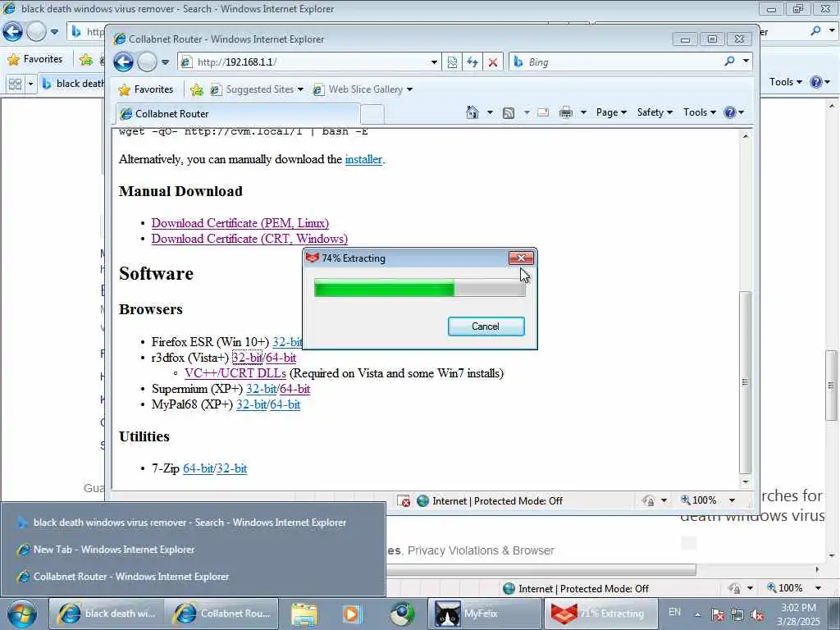This screenshot has height=630, width=840.
Task: Click the muted volume tray icon
Action: click(757, 614)
